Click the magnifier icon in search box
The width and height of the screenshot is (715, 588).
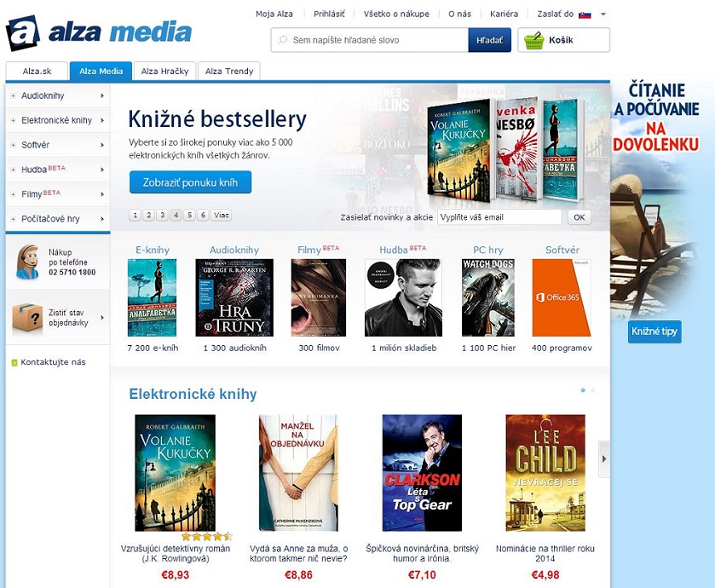[283, 40]
